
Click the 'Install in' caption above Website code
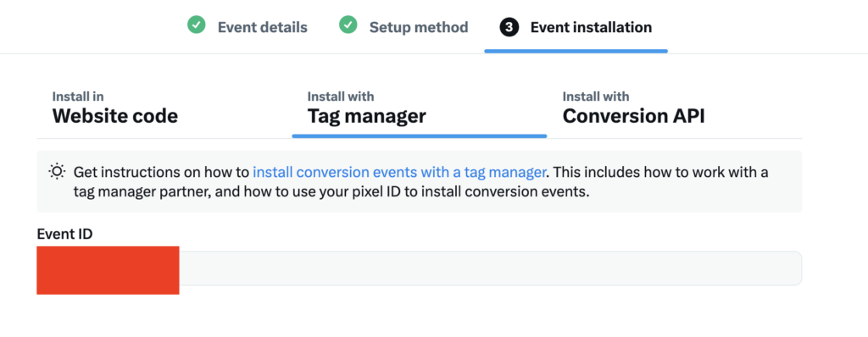coord(78,97)
